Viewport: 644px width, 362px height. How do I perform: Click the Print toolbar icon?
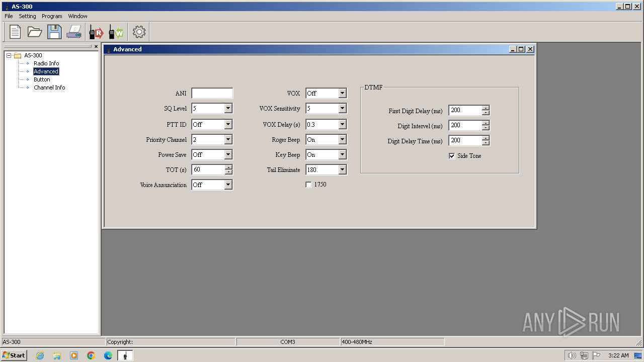pos(74,32)
